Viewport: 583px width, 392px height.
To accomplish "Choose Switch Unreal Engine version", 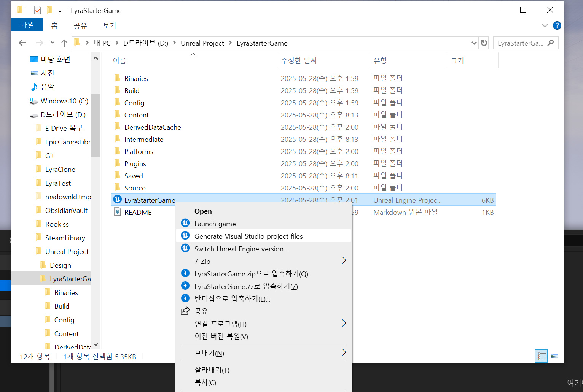I will coord(263,249).
